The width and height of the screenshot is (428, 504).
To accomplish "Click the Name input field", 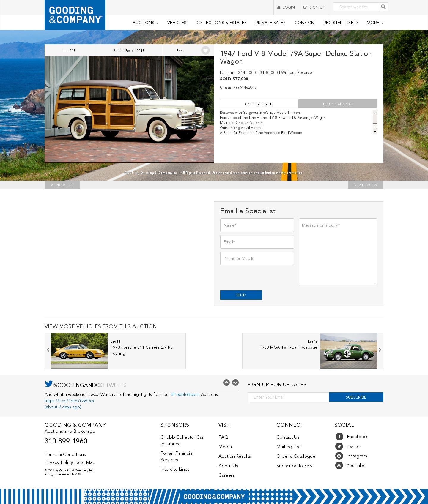I will click(x=257, y=225).
